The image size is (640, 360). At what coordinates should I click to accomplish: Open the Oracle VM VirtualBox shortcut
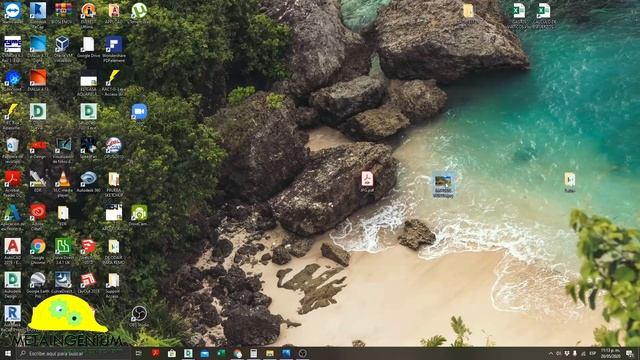[62, 44]
